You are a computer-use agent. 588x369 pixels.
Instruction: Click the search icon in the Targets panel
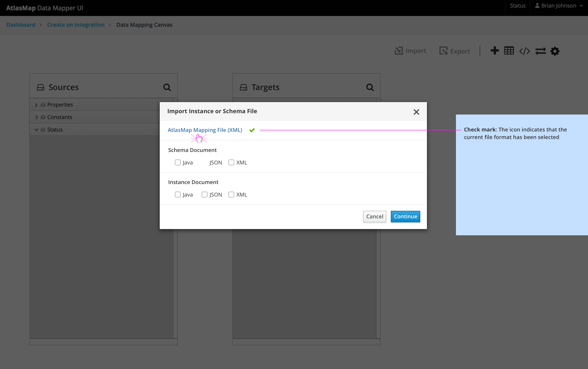370,87
